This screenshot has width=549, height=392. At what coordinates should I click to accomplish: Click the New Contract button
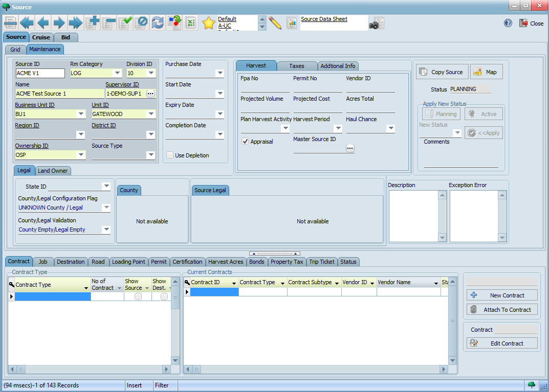pyautogui.click(x=502, y=295)
